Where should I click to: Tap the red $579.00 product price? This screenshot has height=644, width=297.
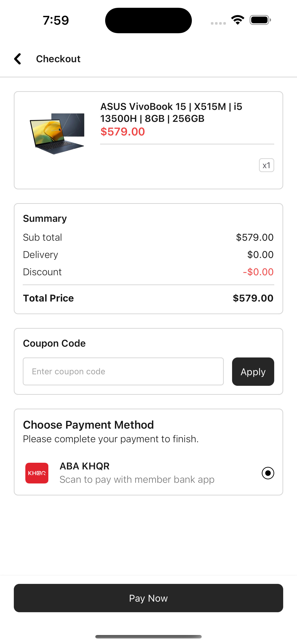[x=122, y=132]
